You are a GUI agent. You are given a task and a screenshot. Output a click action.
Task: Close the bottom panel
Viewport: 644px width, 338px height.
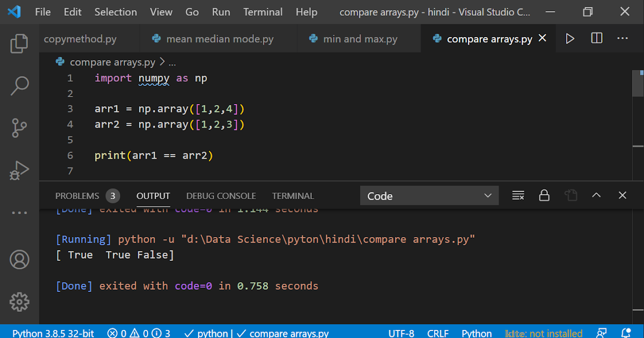tap(623, 195)
